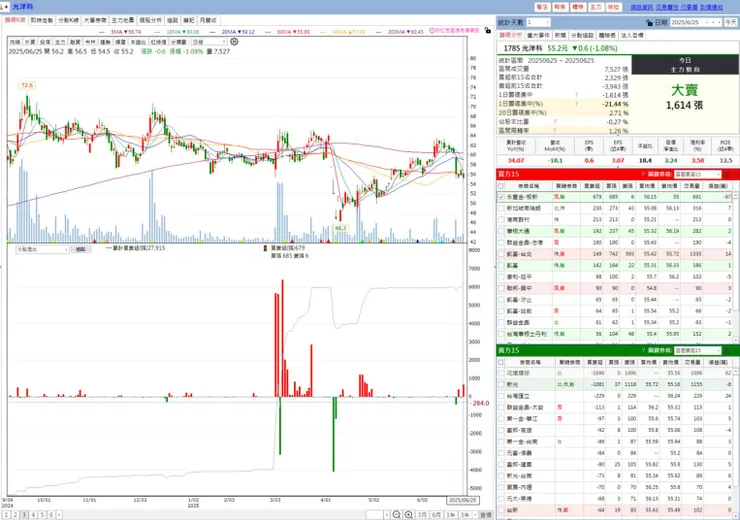This screenshot has width=740, height=520.
Task: Zoom out the chart with minus magnifier
Action: pos(397,515)
